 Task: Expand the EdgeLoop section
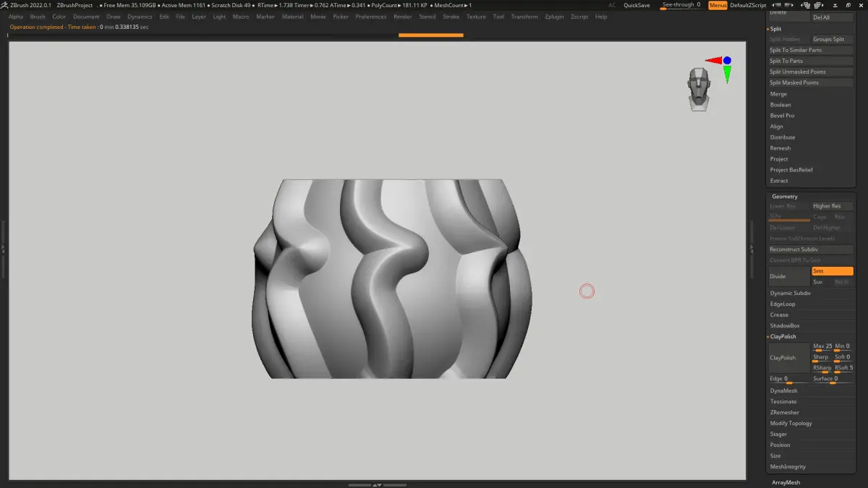click(x=783, y=304)
